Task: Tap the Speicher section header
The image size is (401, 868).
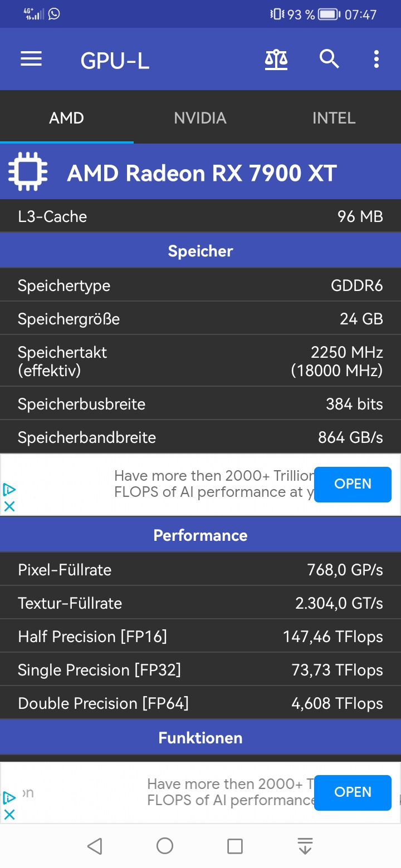Action: 200,251
